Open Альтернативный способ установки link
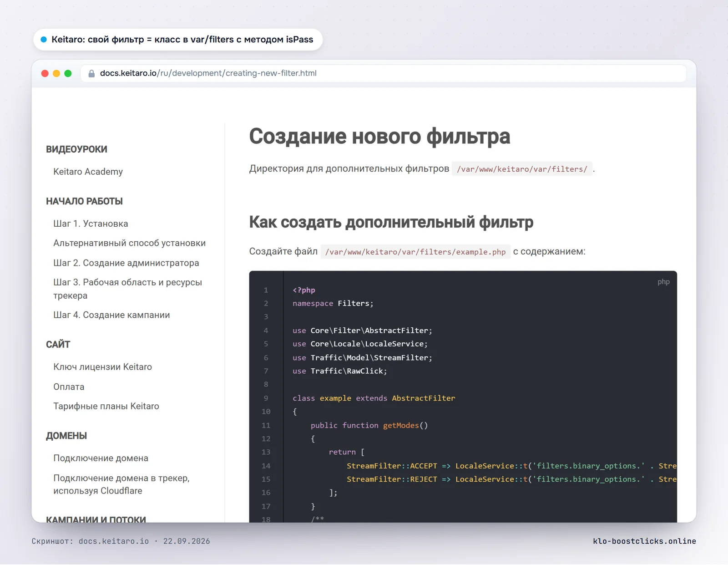 coord(129,243)
